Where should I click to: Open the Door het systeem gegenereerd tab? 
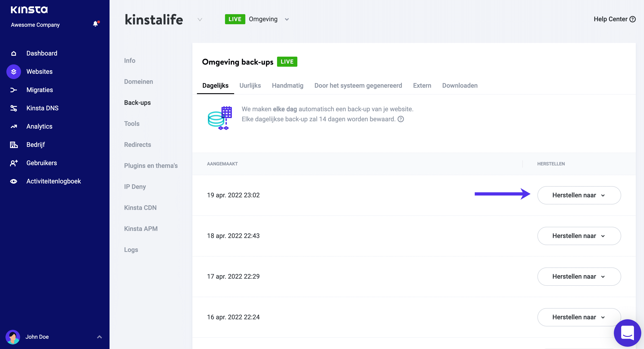[358, 86]
